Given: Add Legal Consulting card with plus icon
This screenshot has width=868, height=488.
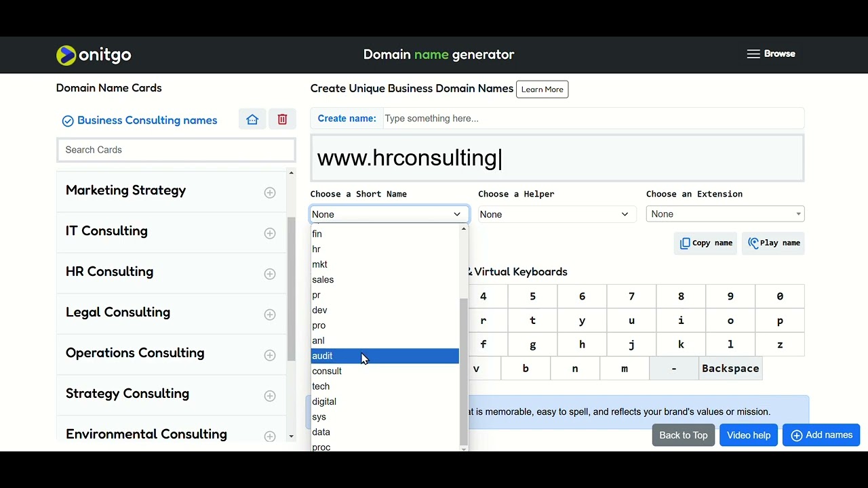Looking at the screenshot, I should pyautogui.click(x=270, y=314).
